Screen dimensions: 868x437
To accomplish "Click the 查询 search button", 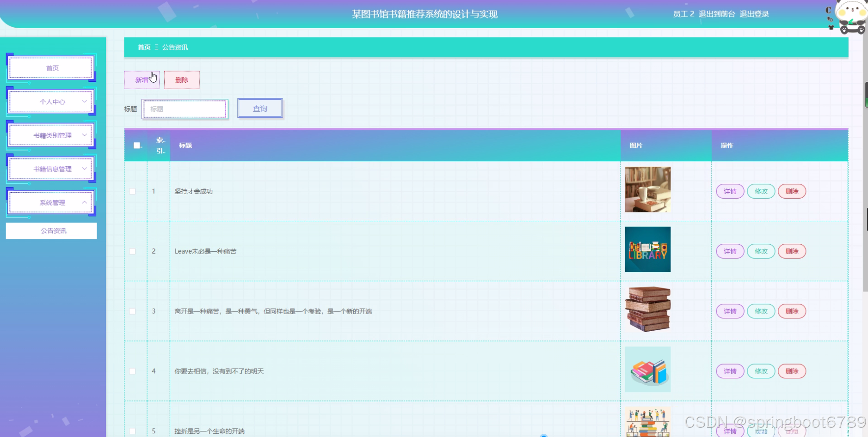I will [260, 109].
